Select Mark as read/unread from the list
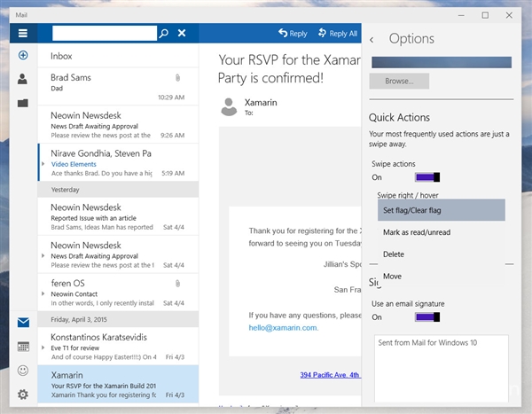This screenshot has width=532, height=414. pyautogui.click(x=417, y=232)
